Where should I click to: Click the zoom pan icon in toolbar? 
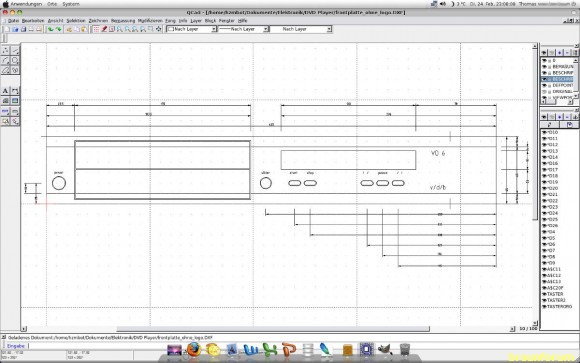pyautogui.click(x=158, y=29)
